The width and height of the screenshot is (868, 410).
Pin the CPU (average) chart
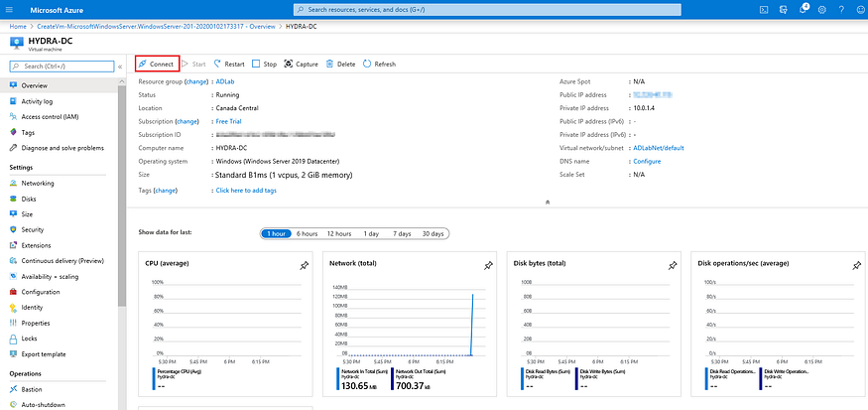coord(305,265)
